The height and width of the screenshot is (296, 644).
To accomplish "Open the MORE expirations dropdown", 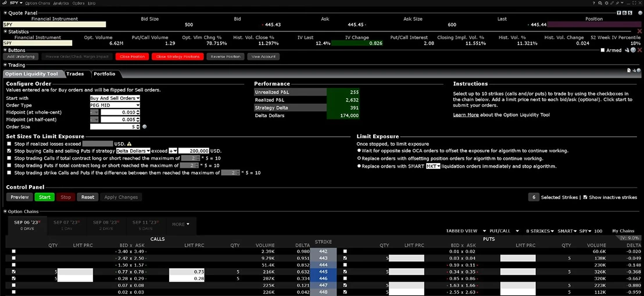I will coord(181,224).
